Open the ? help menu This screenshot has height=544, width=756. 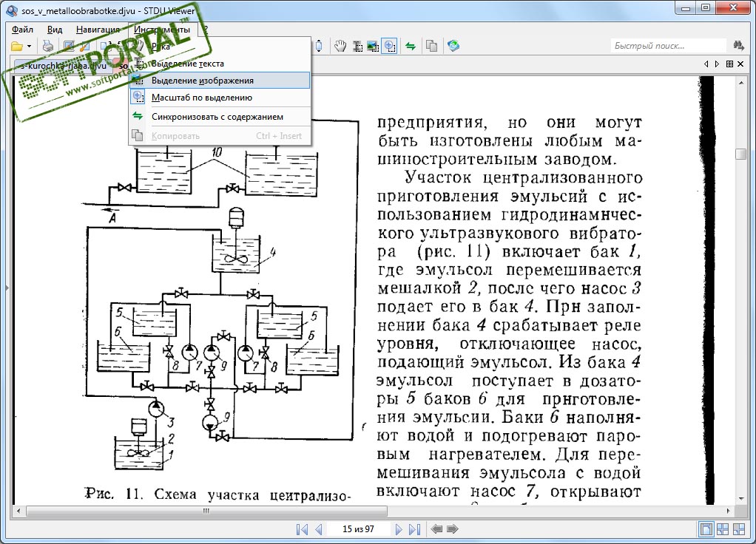(206, 30)
